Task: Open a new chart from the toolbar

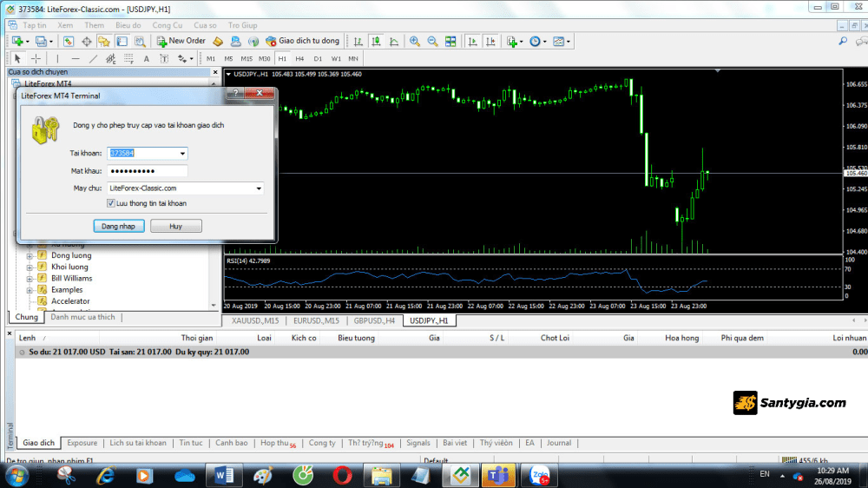Action: coord(17,42)
